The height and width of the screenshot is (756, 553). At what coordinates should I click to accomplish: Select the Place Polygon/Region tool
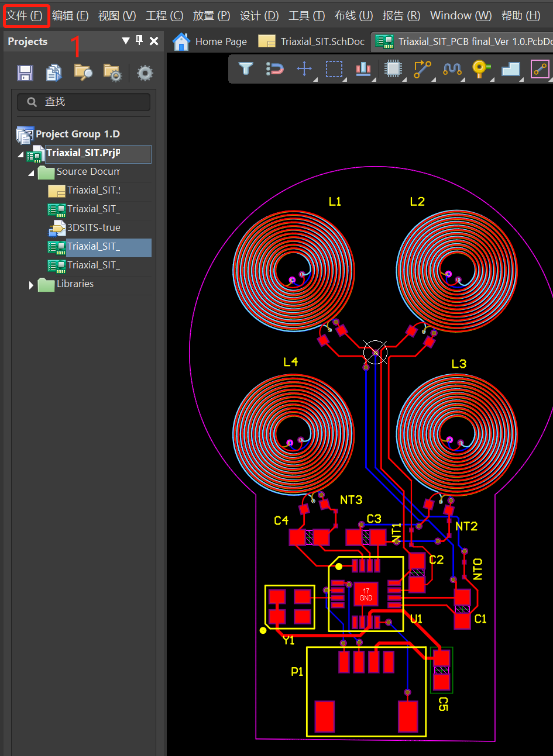point(511,69)
